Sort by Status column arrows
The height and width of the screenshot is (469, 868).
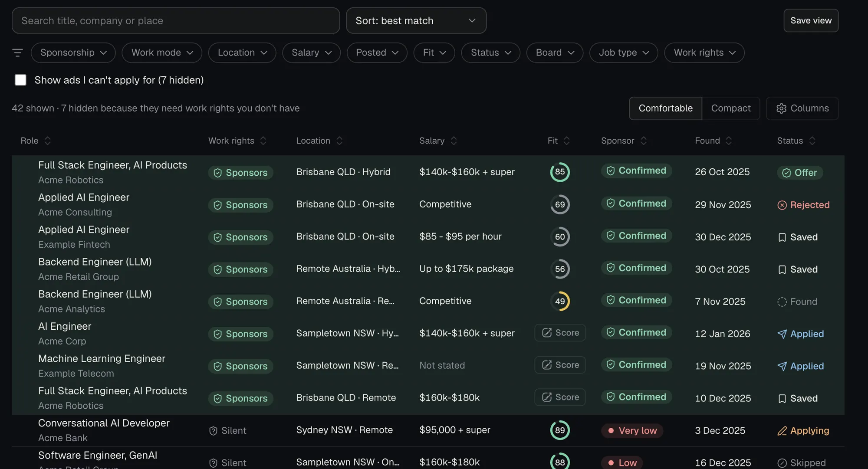812,141
